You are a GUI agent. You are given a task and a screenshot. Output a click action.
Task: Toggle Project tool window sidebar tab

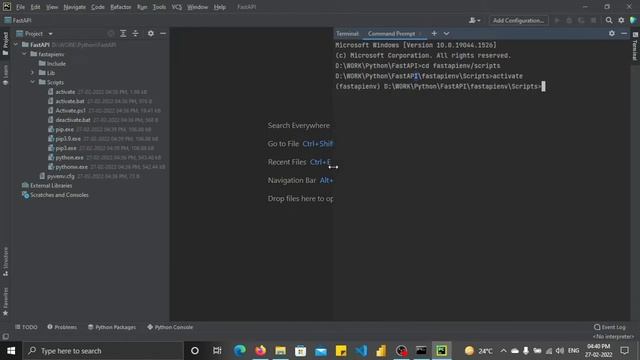[x=5, y=43]
